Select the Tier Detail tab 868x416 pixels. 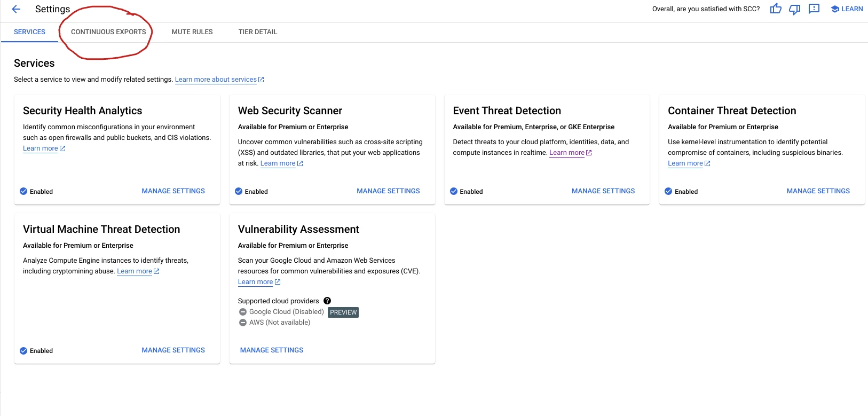coord(258,32)
